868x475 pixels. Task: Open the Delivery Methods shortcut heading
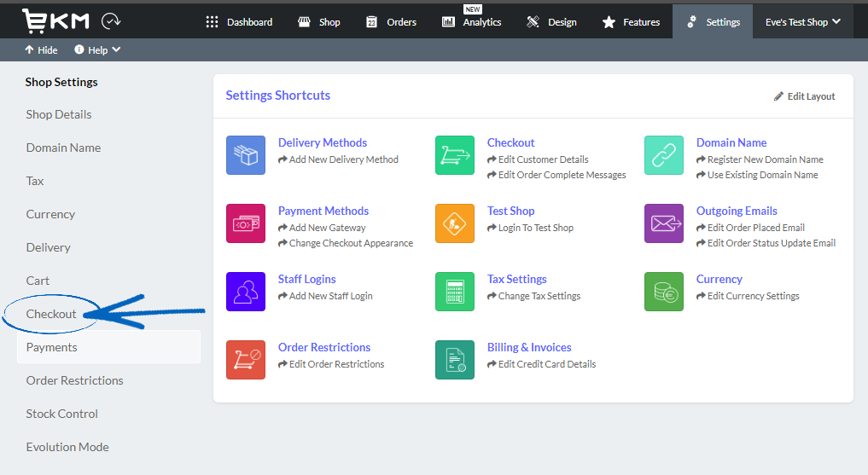pos(323,142)
